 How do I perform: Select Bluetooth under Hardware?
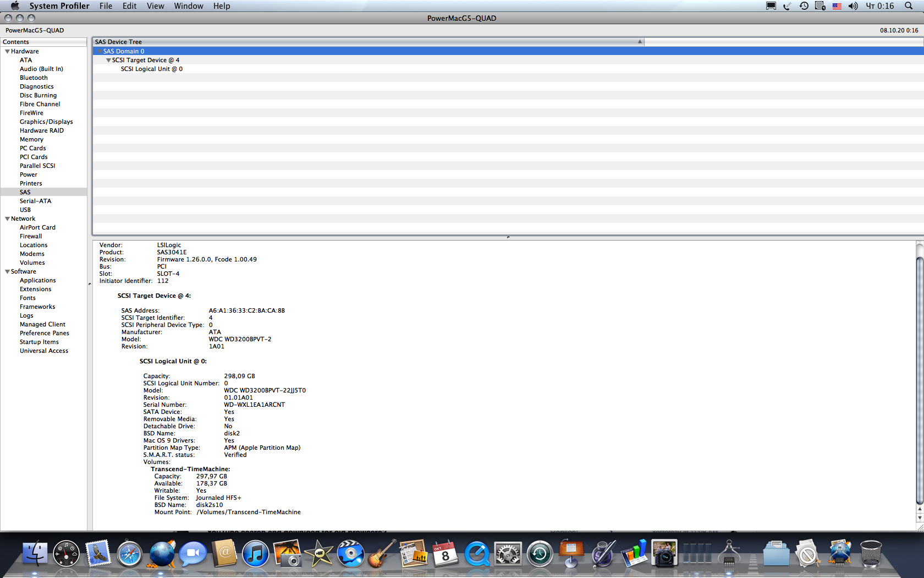click(34, 78)
